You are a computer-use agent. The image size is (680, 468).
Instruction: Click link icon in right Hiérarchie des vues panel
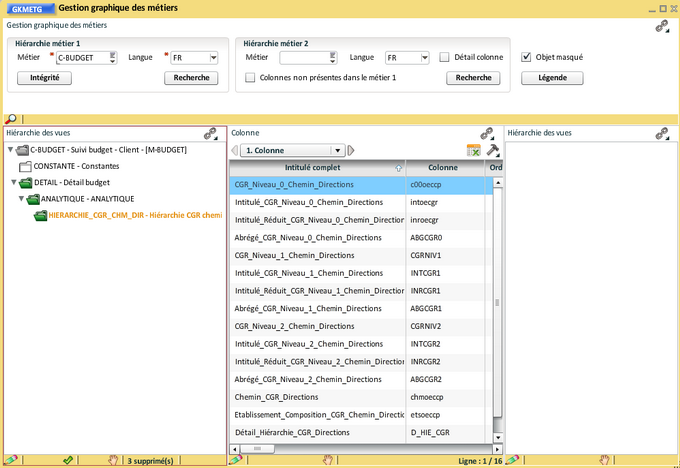tap(662, 133)
